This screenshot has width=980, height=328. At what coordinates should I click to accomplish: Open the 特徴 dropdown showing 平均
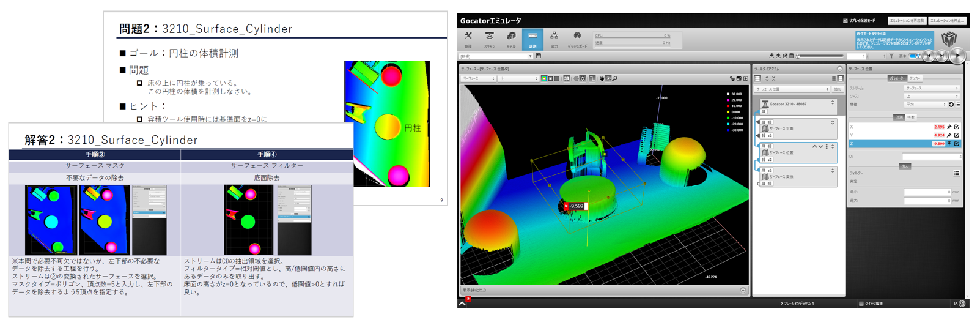click(926, 105)
